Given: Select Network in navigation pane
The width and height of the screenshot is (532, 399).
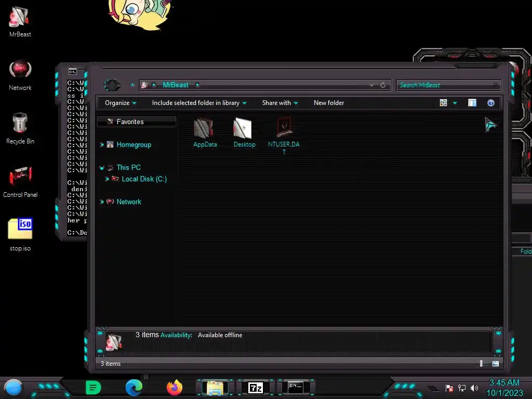Looking at the screenshot, I should pyautogui.click(x=129, y=202).
